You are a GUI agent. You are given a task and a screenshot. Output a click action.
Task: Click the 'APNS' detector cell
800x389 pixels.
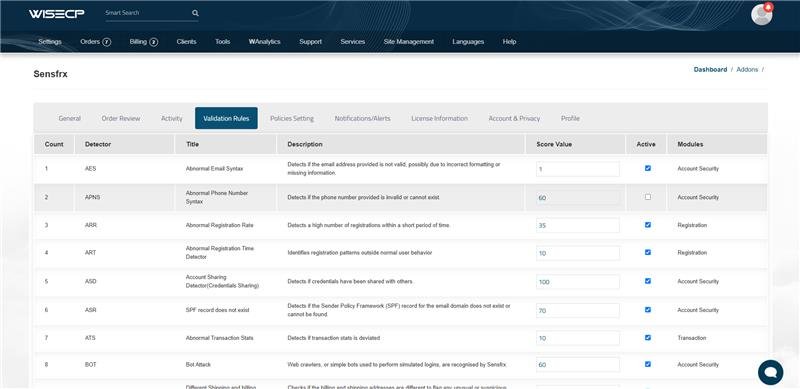point(92,197)
